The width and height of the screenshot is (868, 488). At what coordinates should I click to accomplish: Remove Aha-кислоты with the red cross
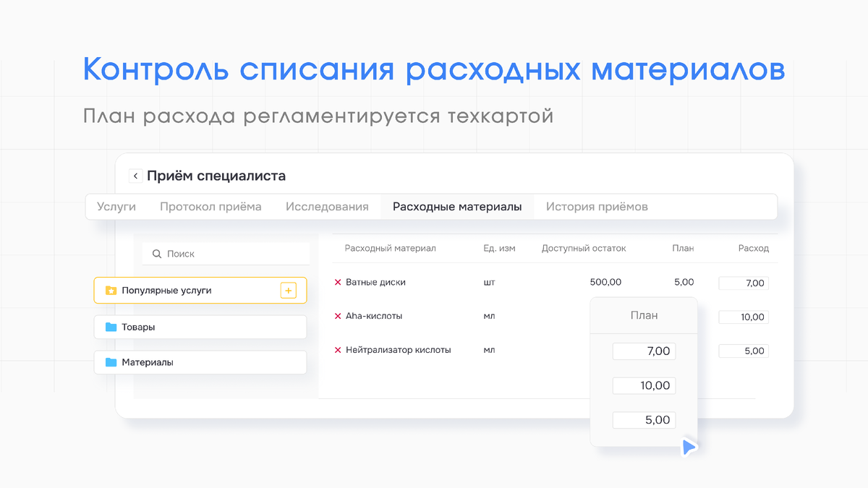coord(338,316)
